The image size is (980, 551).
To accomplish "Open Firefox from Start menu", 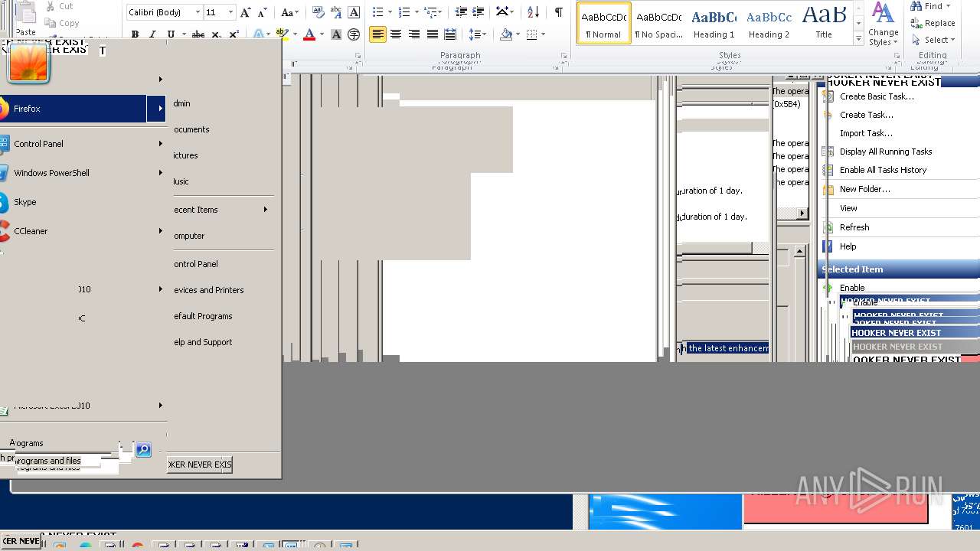I will (73, 109).
